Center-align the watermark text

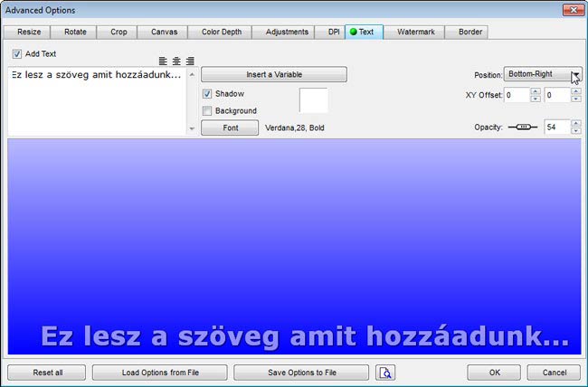click(176, 61)
